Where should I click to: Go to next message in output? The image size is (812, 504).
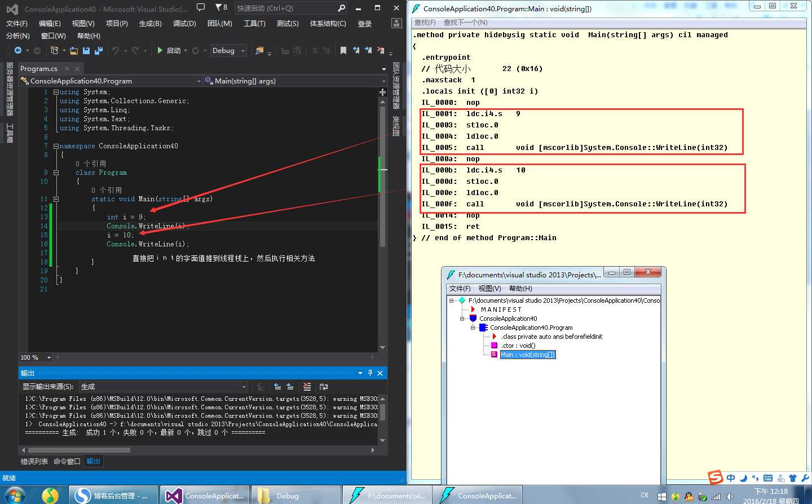[x=290, y=387]
